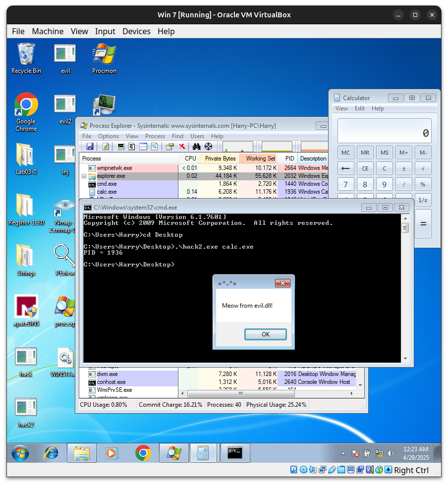Select the apateDNS desktop icon

click(x=26, y=311)
